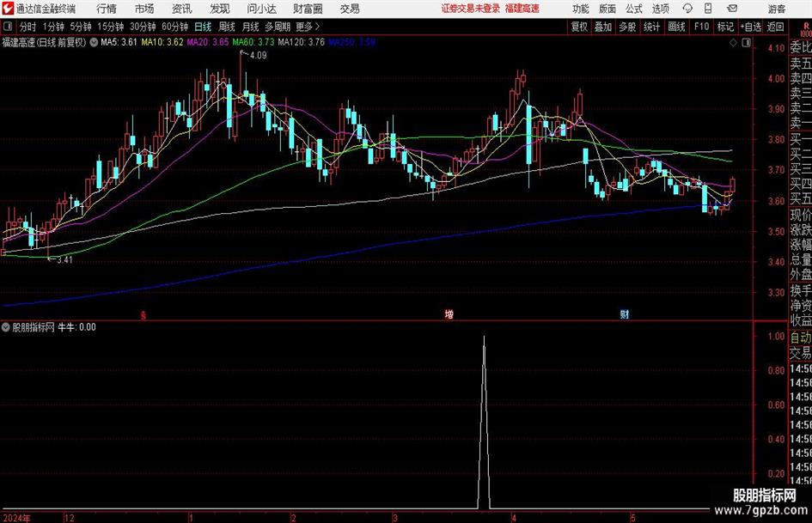Click the 福建高速(日线 前复权) chart title
This screenshot has width=812, height=523.
coord(44,42)
